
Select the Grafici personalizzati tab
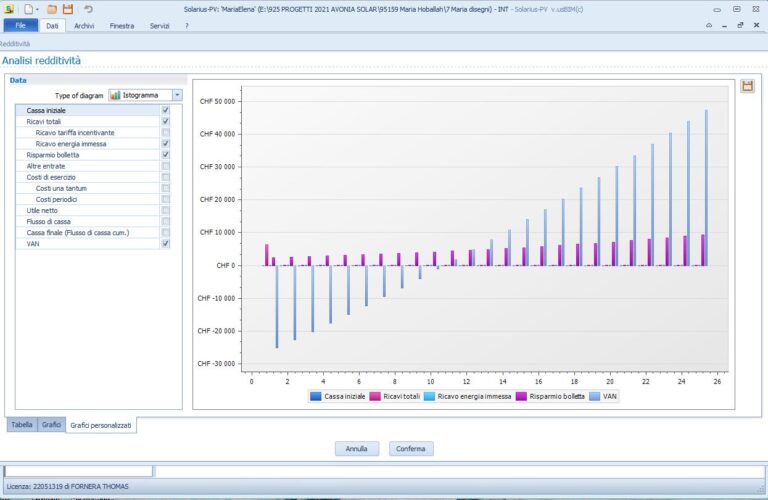(x=101, y=425)
